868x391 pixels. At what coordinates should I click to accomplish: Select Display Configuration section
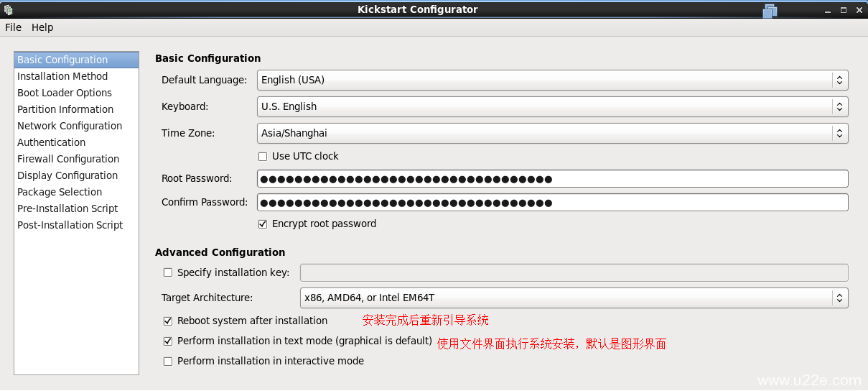click(x=76, y=175)
